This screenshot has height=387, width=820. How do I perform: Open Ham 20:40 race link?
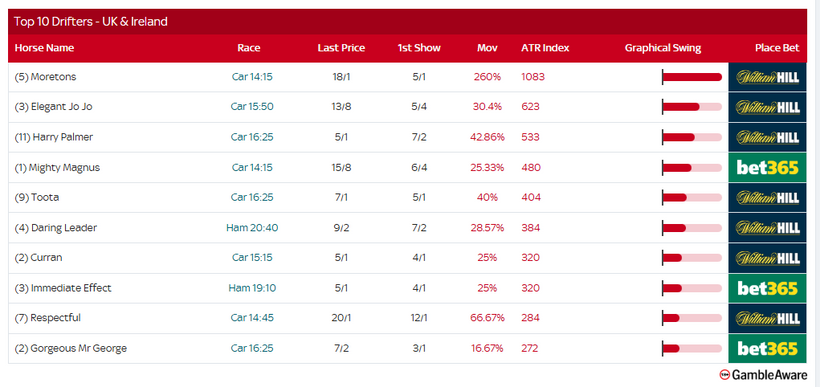pos(252,227)
